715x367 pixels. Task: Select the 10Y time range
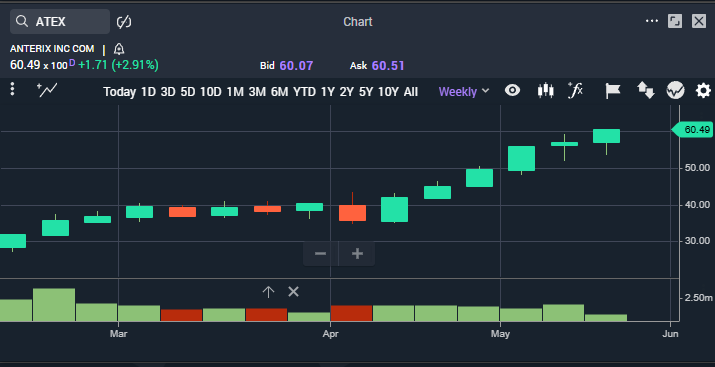[388, 92]
